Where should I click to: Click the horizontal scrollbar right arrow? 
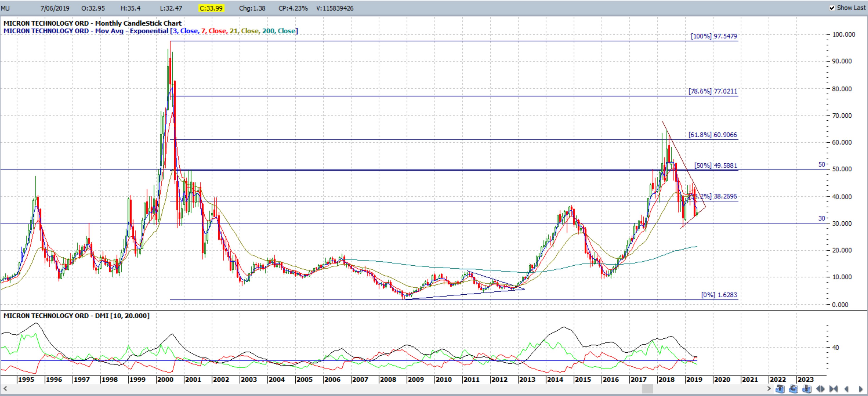pyautogui.click(x=769, y=389)
